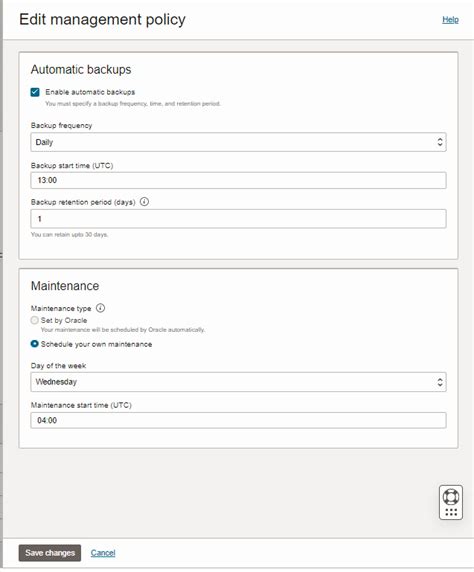474x572 pixels.
Task: Open the lifebuoy support icon
Action: [451, 497]
